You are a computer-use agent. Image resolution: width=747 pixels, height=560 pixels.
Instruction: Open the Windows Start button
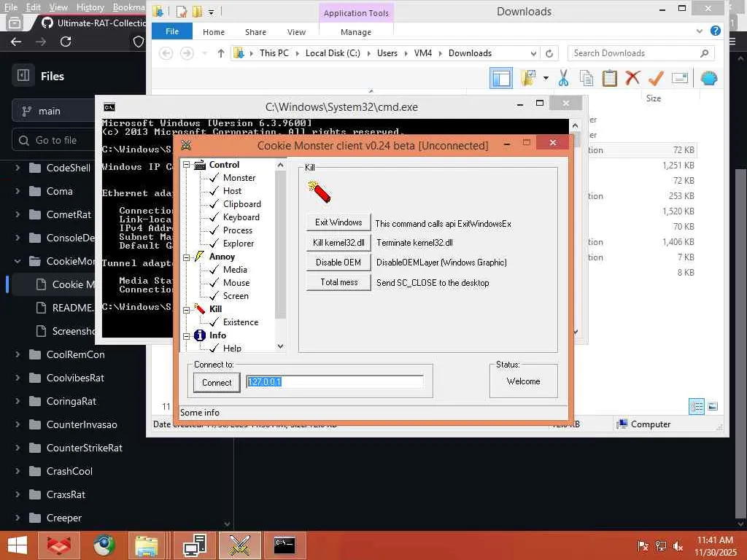[18, 545]
